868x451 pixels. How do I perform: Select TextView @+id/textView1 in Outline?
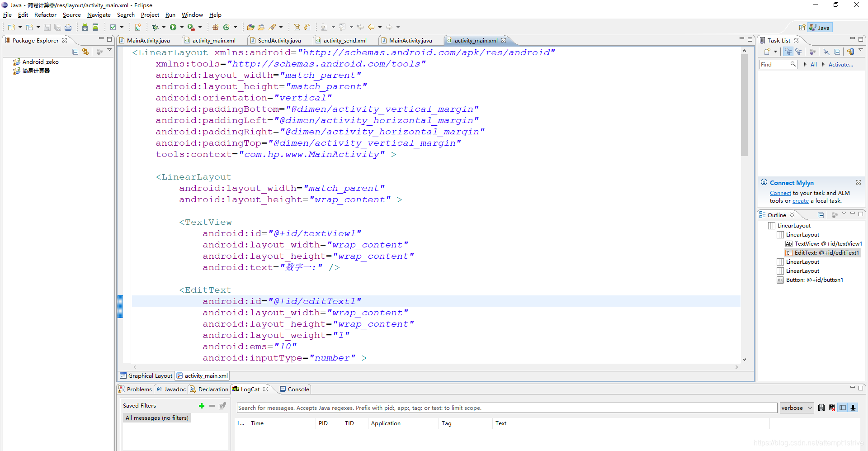tap(824, 244)
